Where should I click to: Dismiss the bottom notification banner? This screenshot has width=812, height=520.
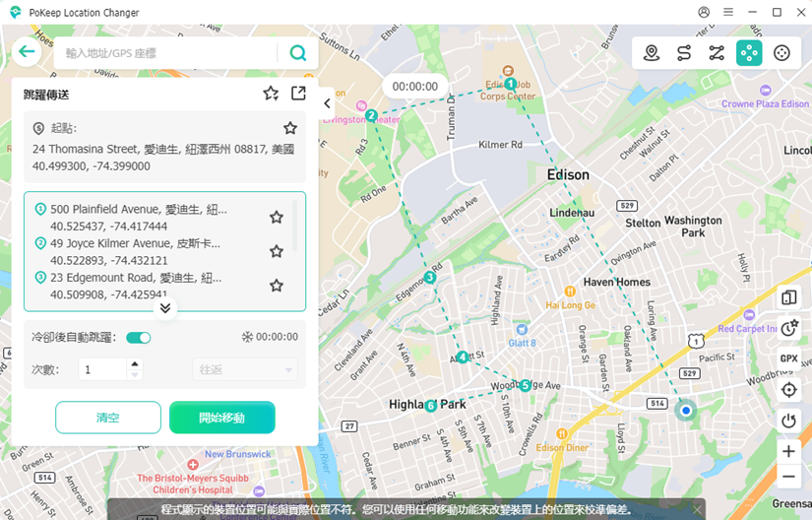click(x=698, y=509)
